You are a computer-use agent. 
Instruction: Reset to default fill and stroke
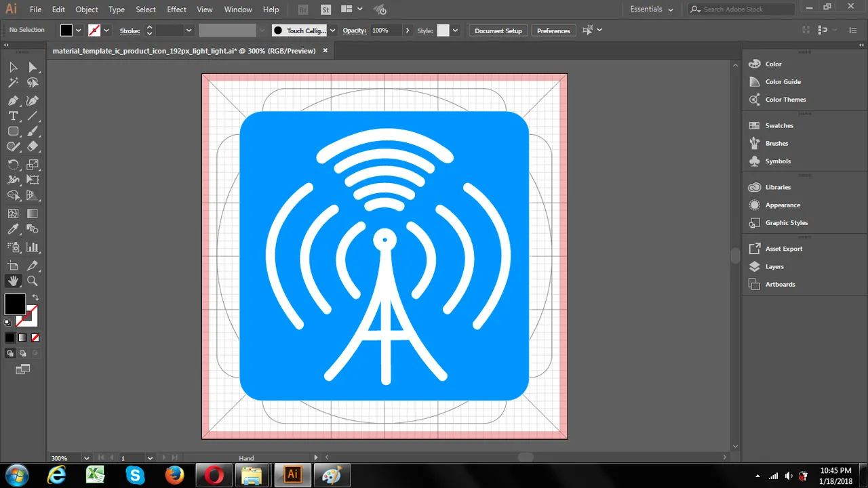(8, 323)
